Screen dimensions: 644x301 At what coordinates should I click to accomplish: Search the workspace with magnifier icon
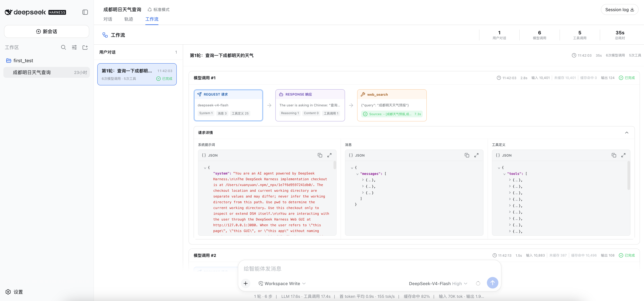coord(64,47)
